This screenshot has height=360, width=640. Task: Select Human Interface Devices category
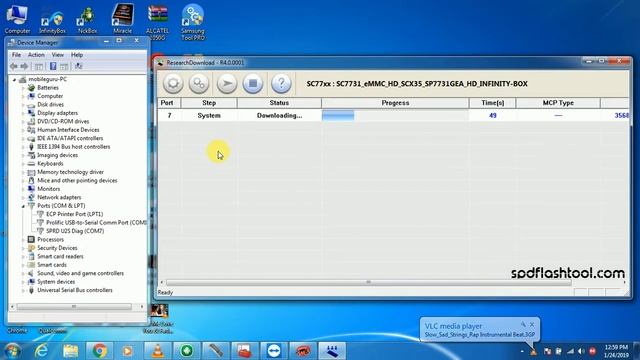[68, 130]
